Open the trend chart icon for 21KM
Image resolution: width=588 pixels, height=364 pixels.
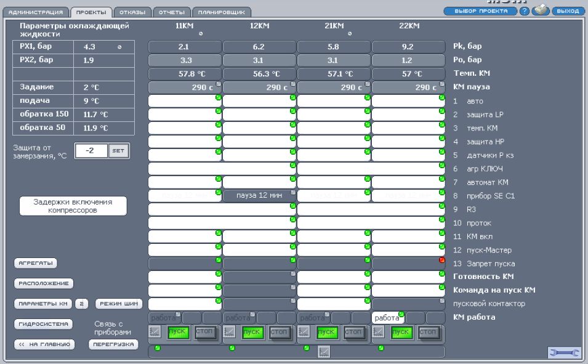304,332
